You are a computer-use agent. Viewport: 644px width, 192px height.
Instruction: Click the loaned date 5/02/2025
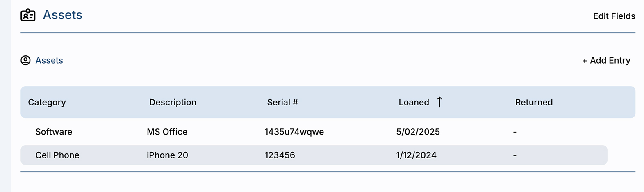(x=418, y=132)
